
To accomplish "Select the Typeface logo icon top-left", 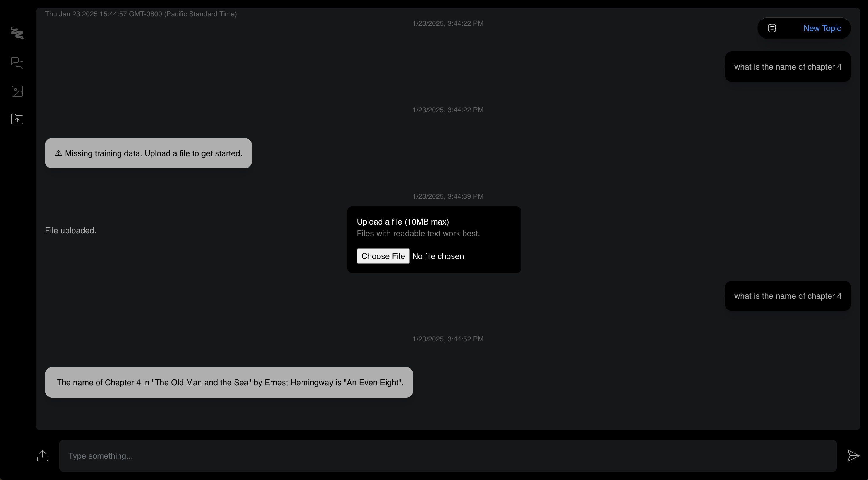I will [17, 32].
